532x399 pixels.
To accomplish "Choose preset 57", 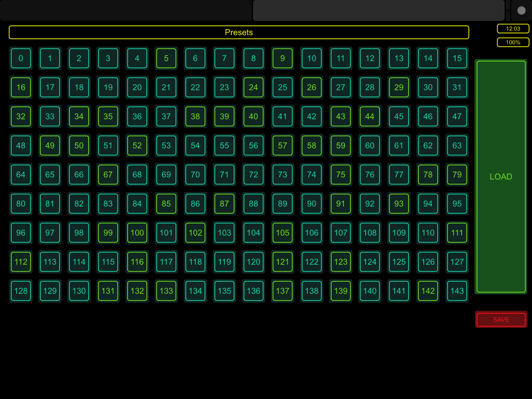I will (282, 145).
